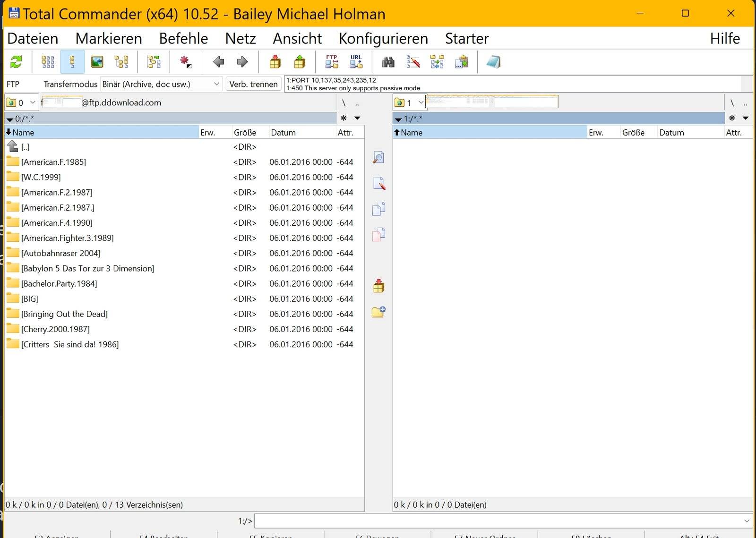Click Verb. trennen disconnect button
756x538 pixels.
point(254,84)
